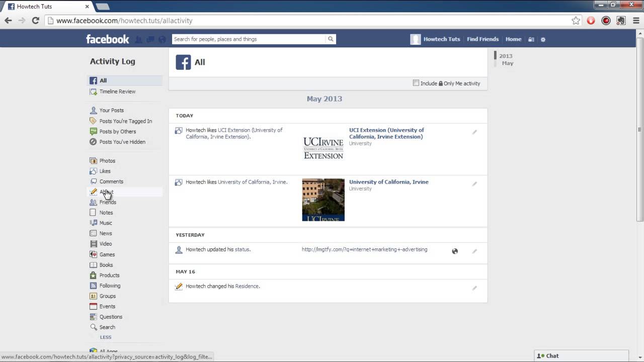The image size is (644, 362).
Task: Jump to 2013 in timeline
Action: point(506,56)
